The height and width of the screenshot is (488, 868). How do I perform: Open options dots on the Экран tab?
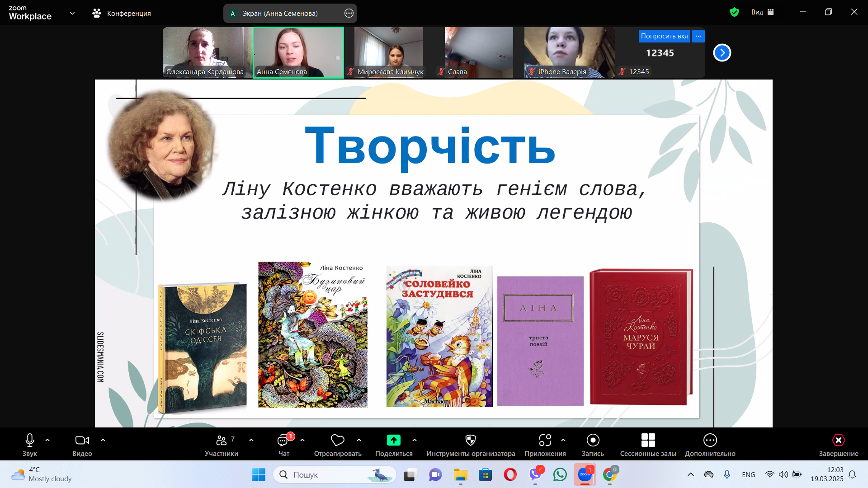coord(349,13)
